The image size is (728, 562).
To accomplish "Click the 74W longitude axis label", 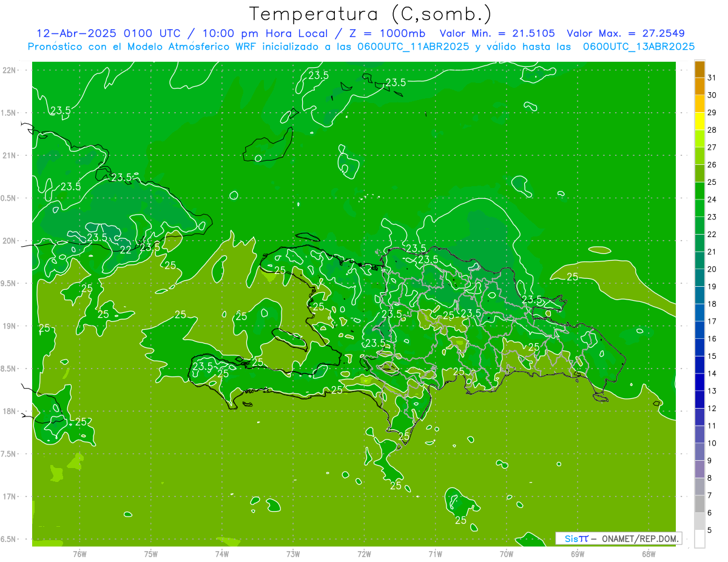I will [221, 554].
